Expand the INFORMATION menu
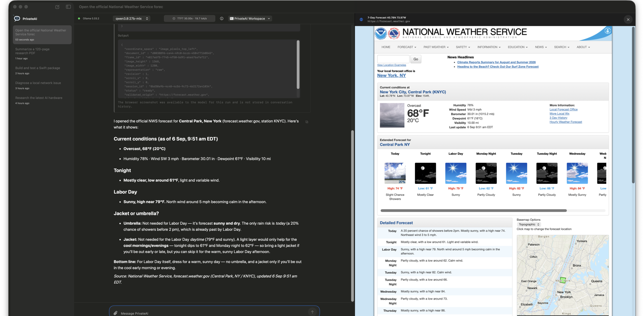 click(489, 47)
